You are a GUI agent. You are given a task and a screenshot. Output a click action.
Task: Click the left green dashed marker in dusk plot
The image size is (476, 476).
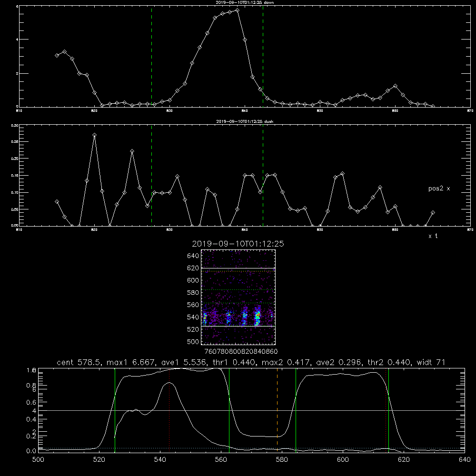(x=152, y=176)
